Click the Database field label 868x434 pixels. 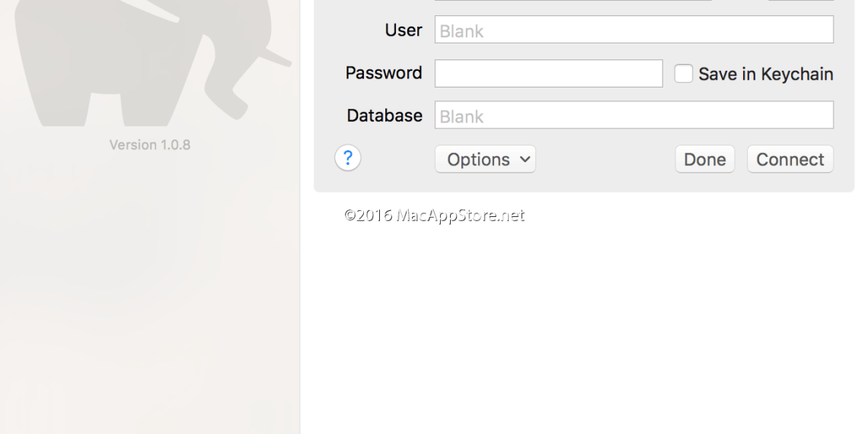pos(385,116)
